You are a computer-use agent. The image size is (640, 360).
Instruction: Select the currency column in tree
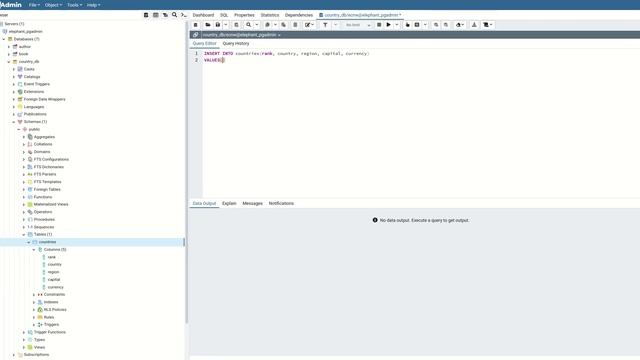(56, 287)
